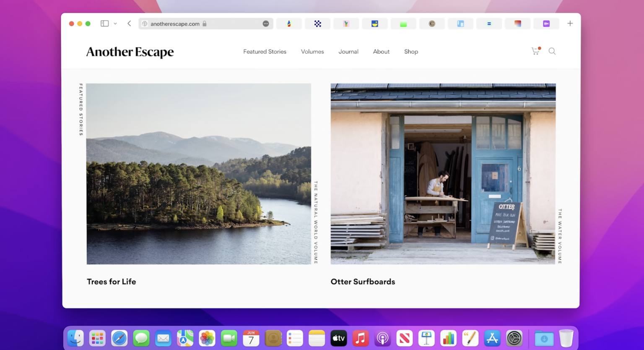
Task: Launch Music from the Dock
Action: [x=361, y=338]
